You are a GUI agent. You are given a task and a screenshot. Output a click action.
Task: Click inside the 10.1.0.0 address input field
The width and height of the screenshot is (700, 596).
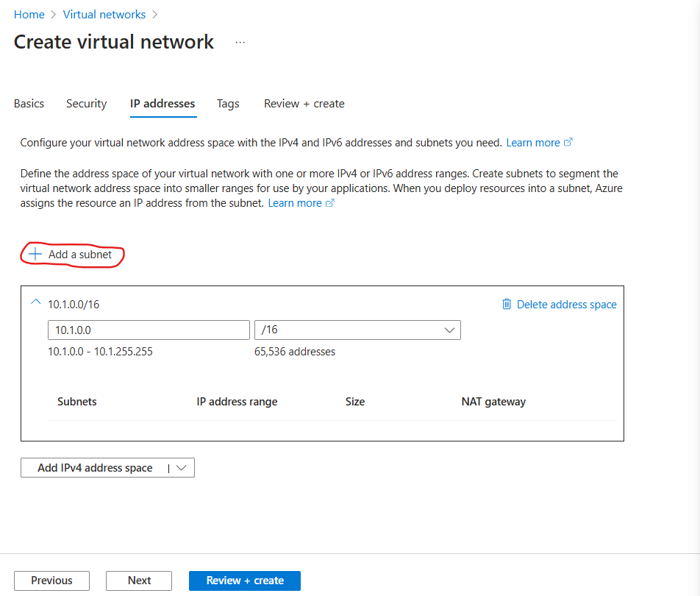147,330
